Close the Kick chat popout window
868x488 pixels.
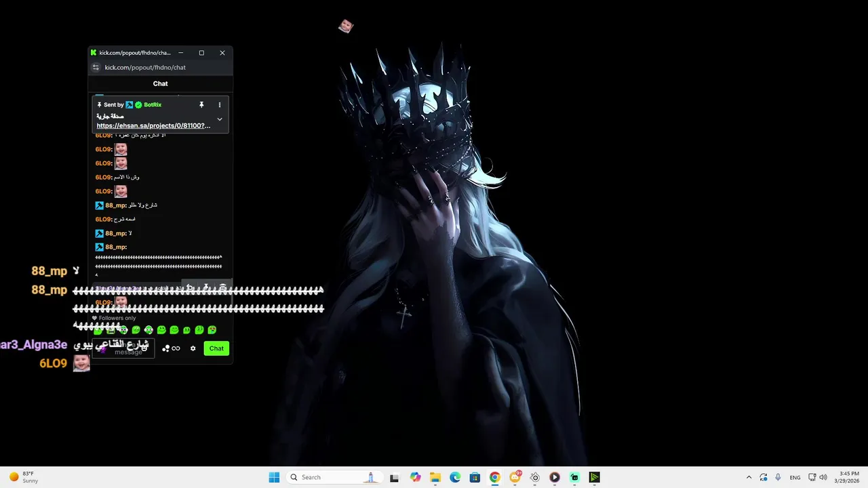222,53
